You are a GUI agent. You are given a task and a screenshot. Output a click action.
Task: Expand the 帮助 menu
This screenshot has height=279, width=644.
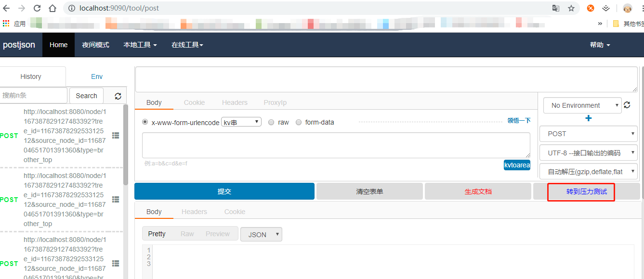click(x=600, y=45)
